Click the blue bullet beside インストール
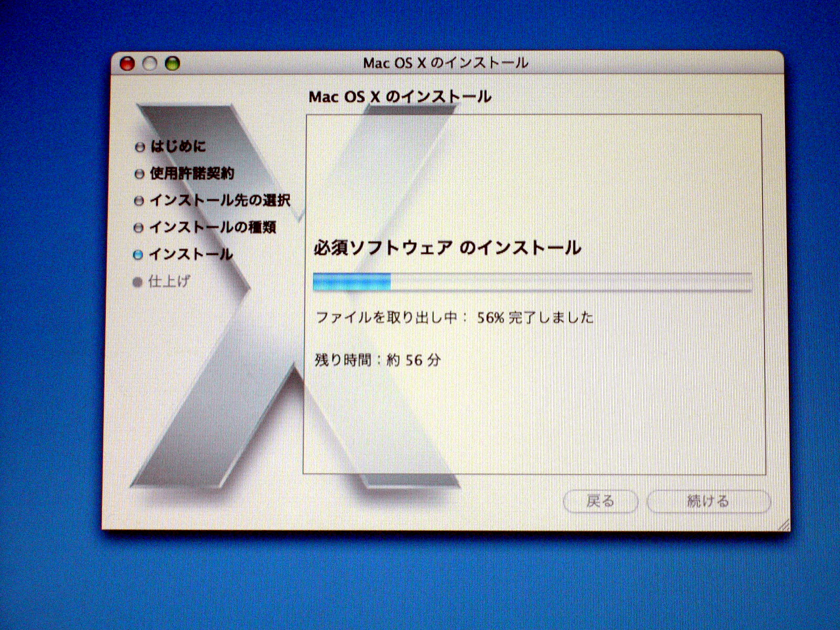The height and width of the screenshot is (630, 840). click(x=138, y=255)
